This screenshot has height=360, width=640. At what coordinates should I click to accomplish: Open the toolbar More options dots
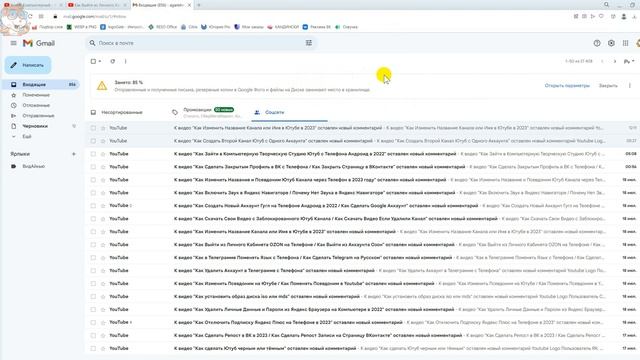coord(125,61)
